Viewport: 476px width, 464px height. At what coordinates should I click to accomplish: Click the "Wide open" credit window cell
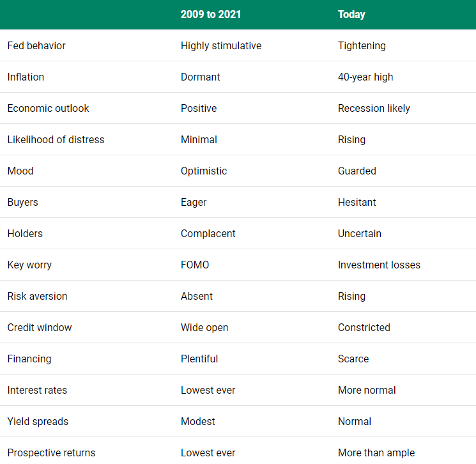pos(204,327)
